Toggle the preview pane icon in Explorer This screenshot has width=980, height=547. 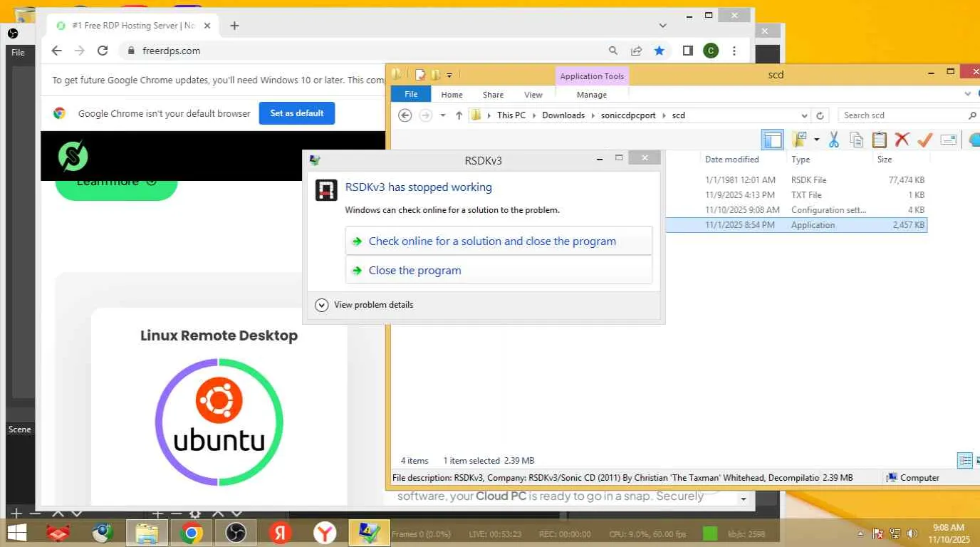pyautogui.click(x=773, y=140)
